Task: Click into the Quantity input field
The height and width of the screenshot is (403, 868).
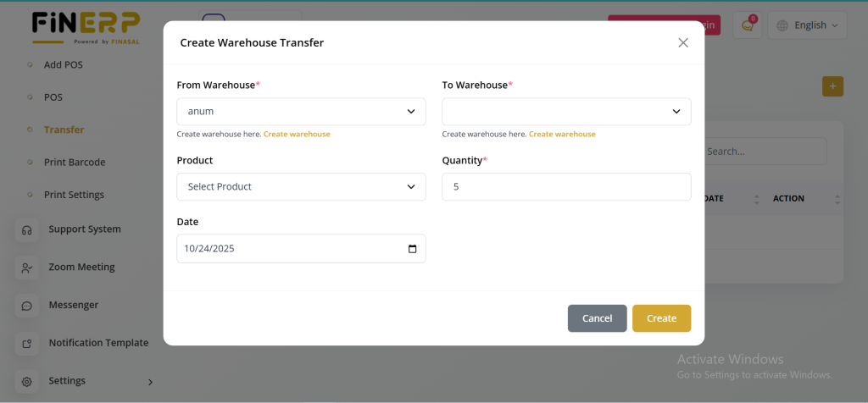Action: pos(566,186)
